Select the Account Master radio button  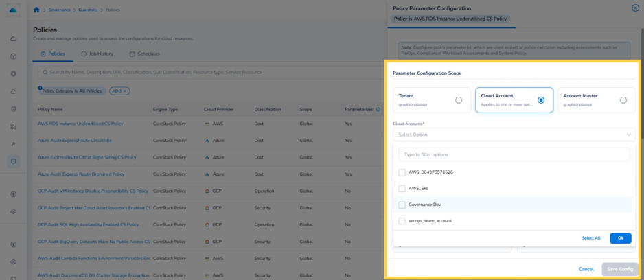tap(623, 100)
